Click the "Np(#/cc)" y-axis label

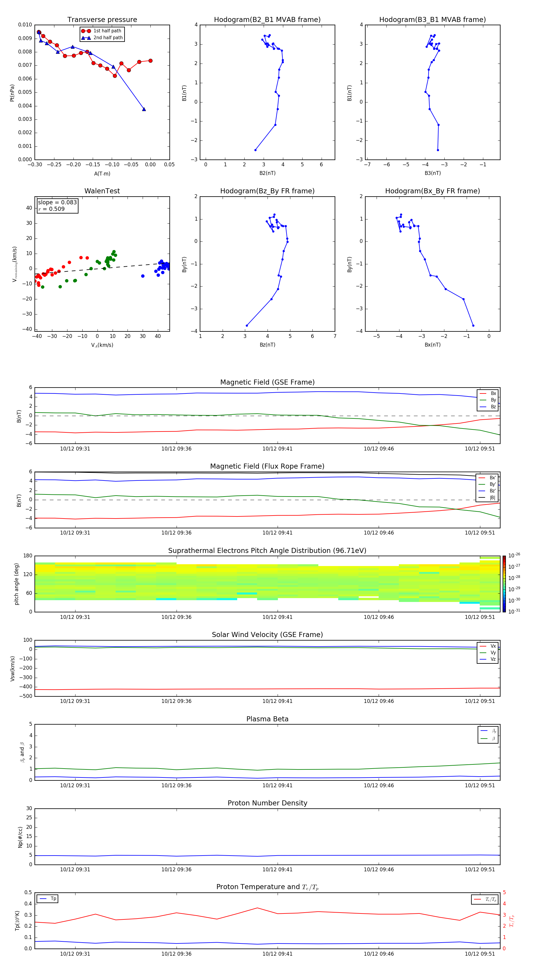click(x=20, y=837)
